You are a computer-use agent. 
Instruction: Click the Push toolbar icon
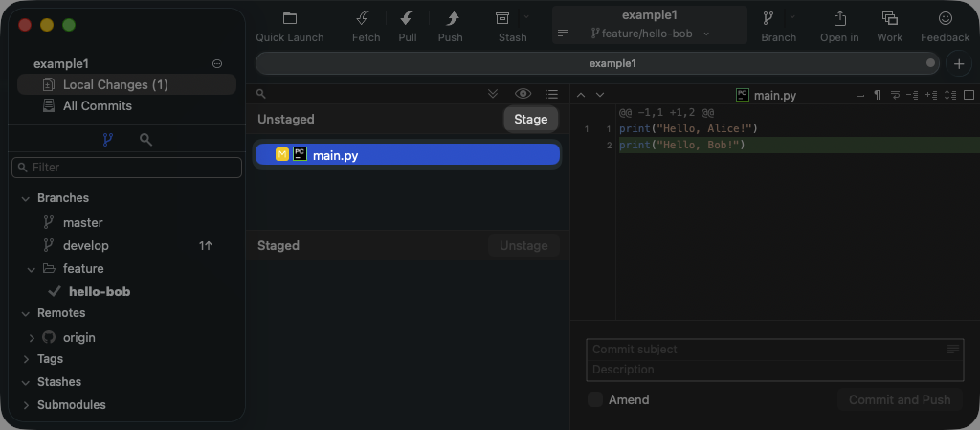[x=450, y=19]
